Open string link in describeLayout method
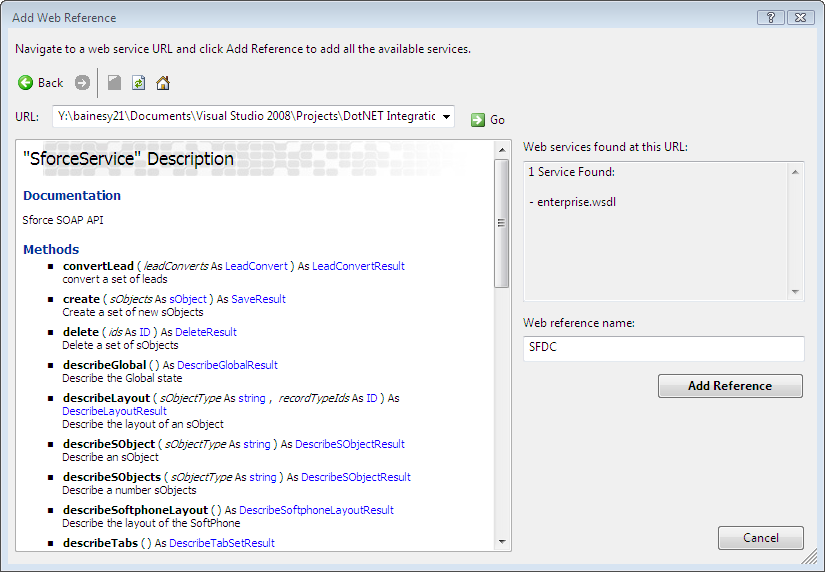The image size is (825, 572). pyautogui.click(x=252, y=398)
